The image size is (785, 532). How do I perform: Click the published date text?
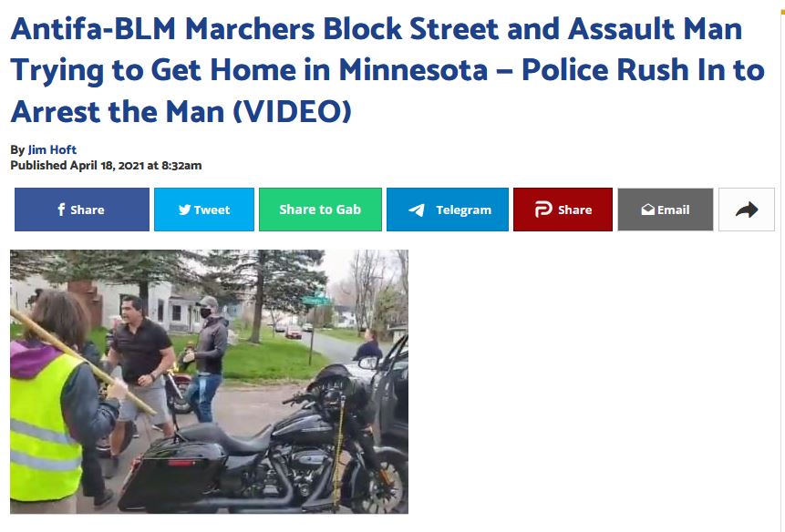point(106,166)
